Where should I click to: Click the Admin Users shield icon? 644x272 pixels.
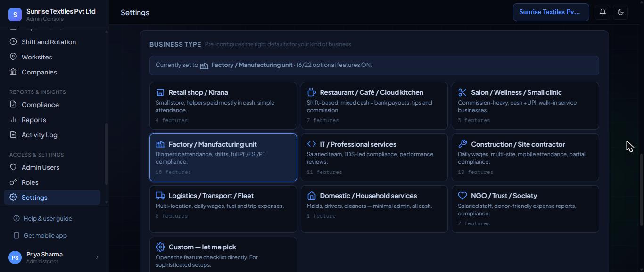13,167
